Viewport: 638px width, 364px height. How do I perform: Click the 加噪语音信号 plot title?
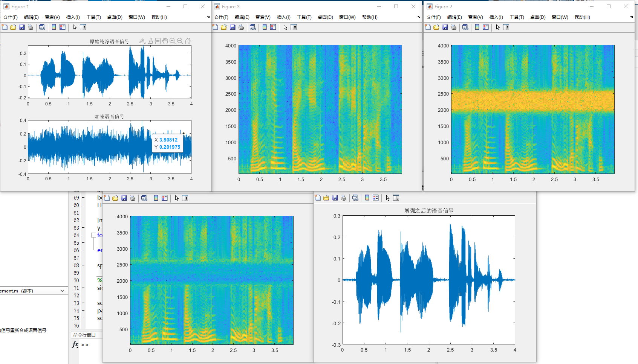click(x=109, y=116)
